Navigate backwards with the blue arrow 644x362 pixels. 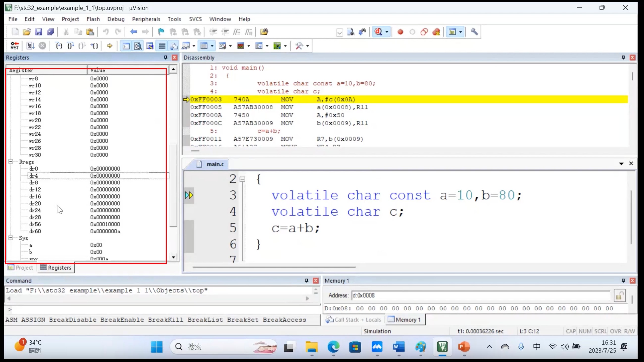[134, 32]
